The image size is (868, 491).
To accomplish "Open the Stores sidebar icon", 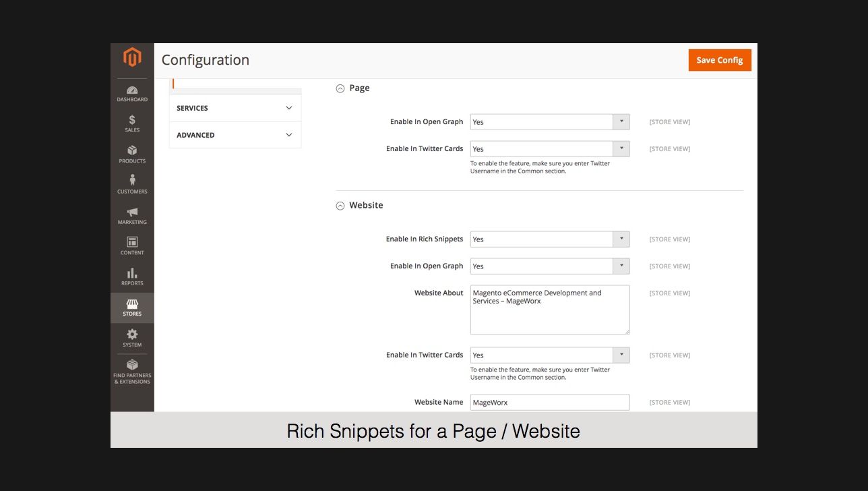I will (x=132, y=308).
